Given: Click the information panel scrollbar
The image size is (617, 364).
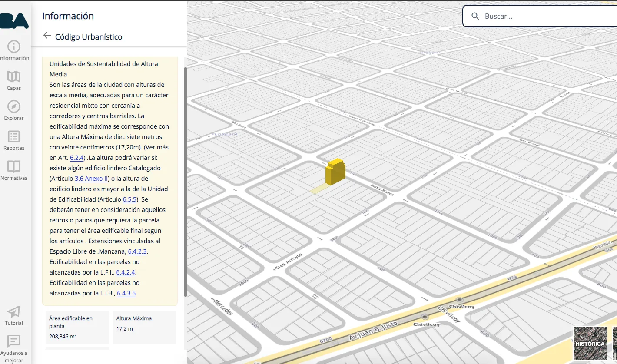Looking at the screenshot, I should click(x=186, y=182).
